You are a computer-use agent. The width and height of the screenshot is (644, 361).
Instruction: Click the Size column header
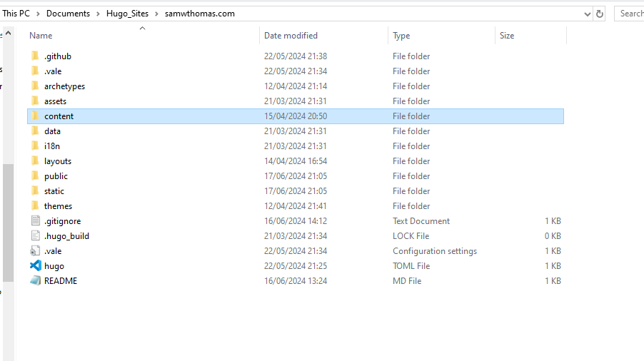[507, 36]
